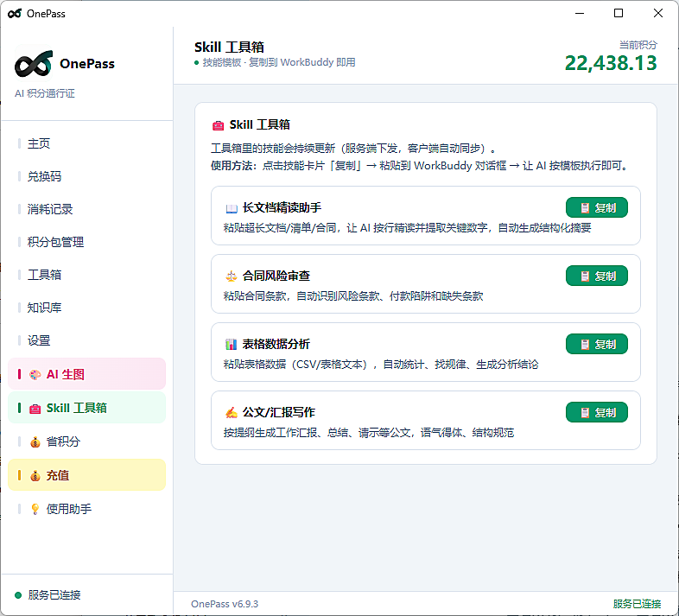
Task: Click the green dot at sidebar bottom
Action: click(x=18, y=595)
